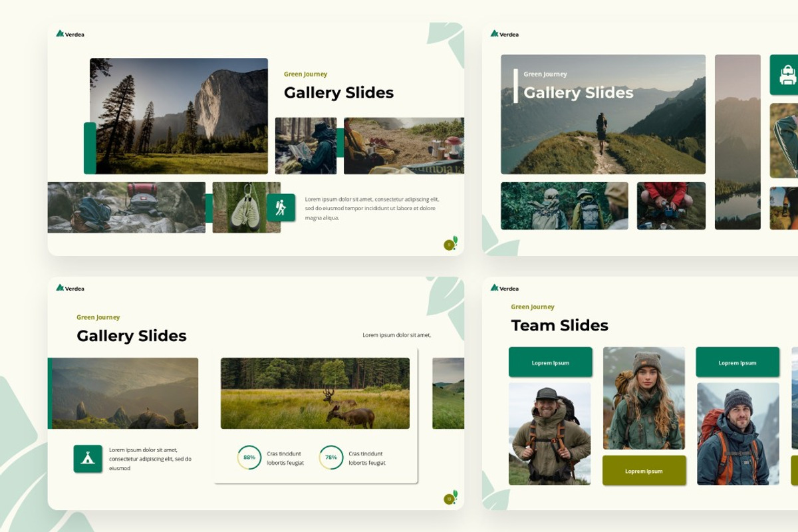Click the Verdea logo on the Team Slides slide
Image resolution: width=798 pixels, height=532 pixels.
(x=505, y=288)
